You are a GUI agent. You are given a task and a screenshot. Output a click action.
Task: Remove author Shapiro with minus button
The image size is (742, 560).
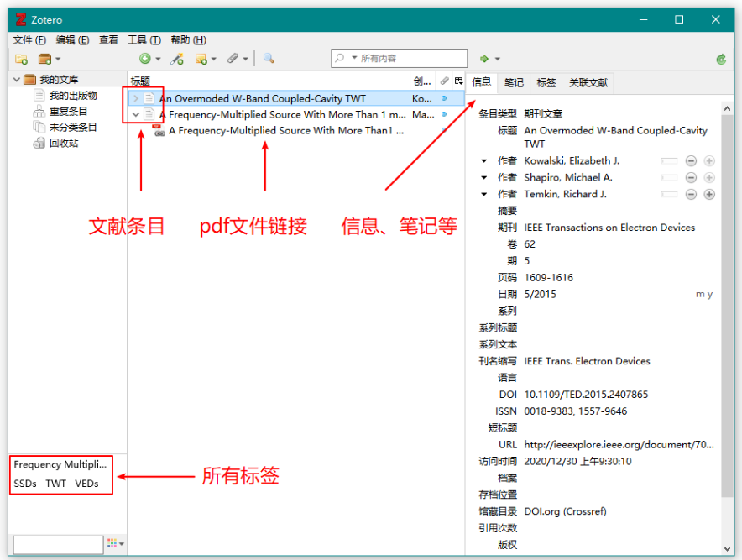coord(691,177)
